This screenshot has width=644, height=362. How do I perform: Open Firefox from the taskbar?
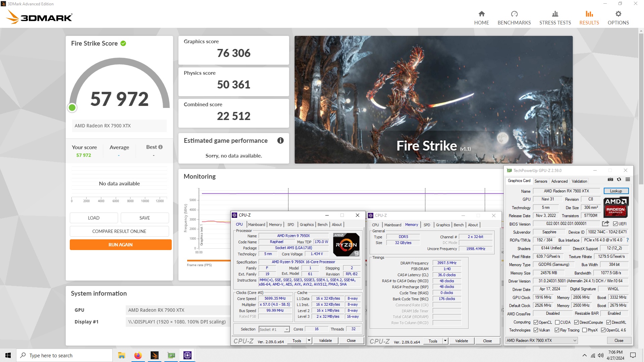coord(138,355)
